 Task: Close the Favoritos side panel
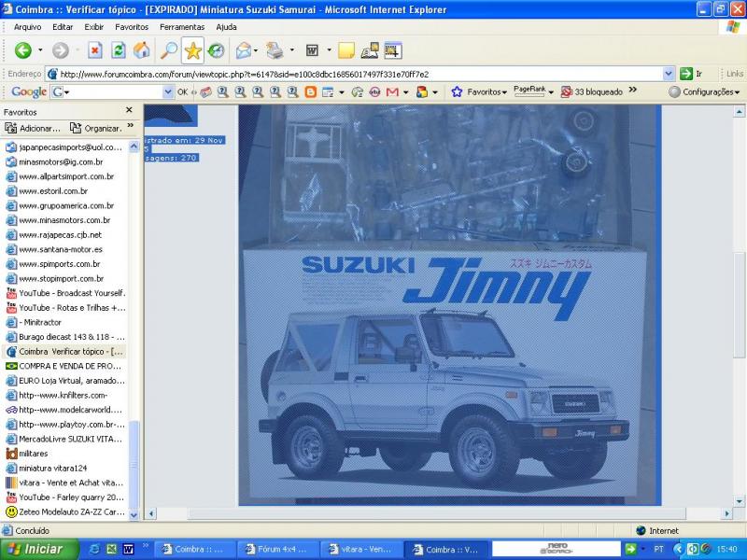click(x=129, y=110)
